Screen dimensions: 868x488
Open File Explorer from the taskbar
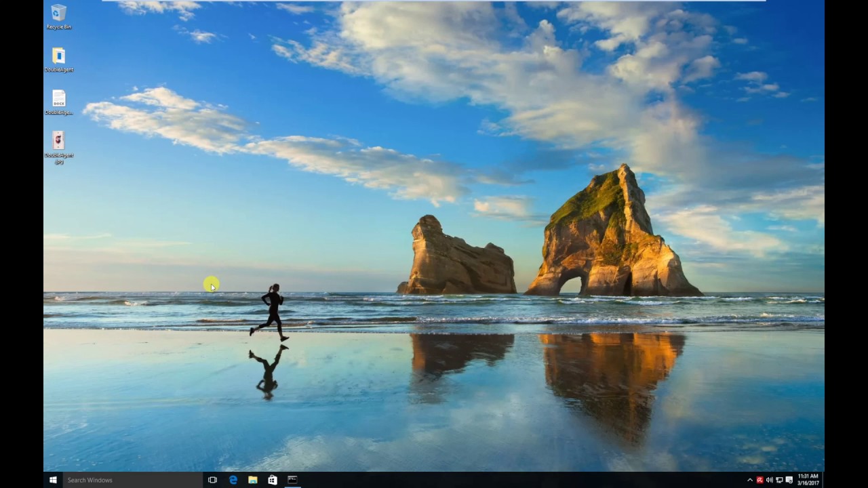(x=252, y=480)
